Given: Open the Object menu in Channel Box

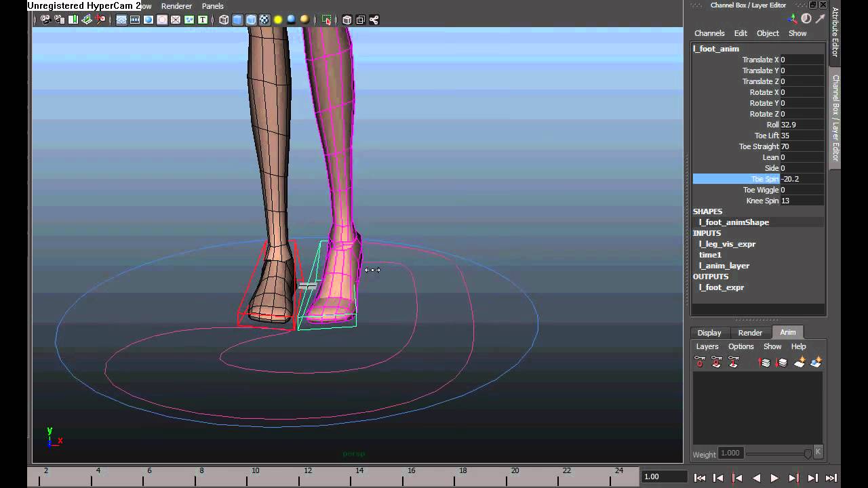Looking at the screenshot, I should point(768,33).
